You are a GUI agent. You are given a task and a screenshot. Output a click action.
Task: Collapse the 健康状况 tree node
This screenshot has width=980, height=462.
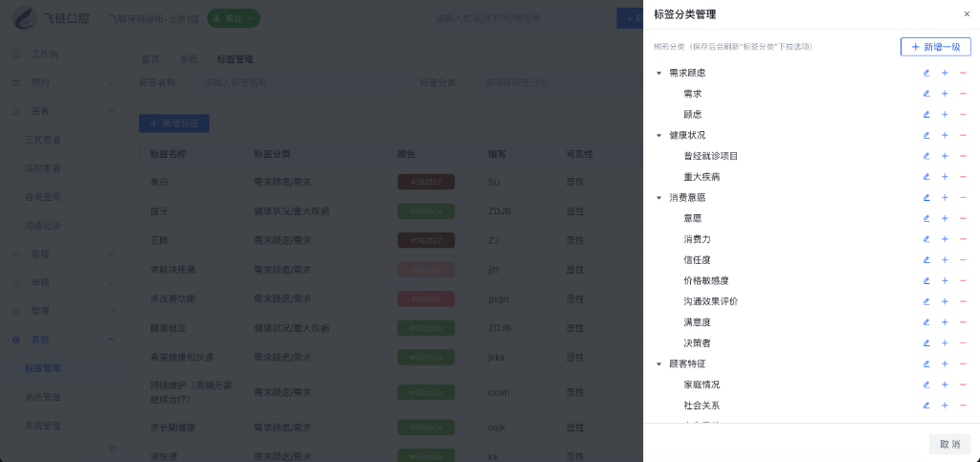(658, 136)
